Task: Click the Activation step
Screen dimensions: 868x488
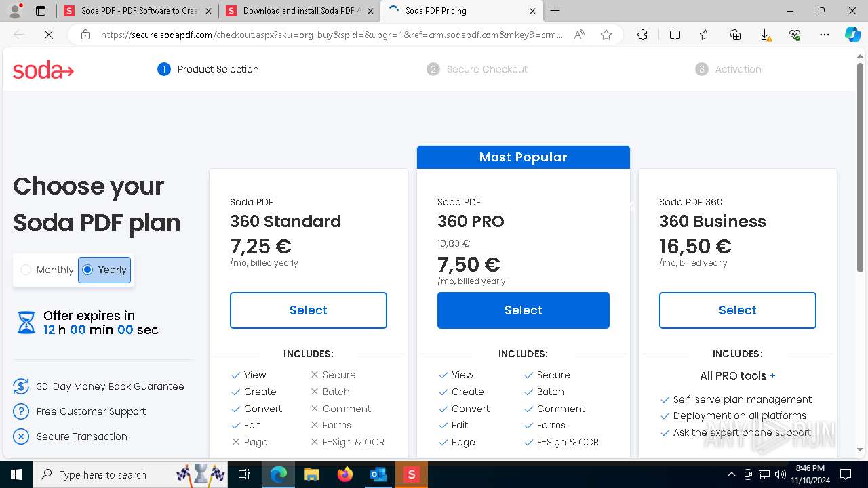Action: click(x=728, y=69)
